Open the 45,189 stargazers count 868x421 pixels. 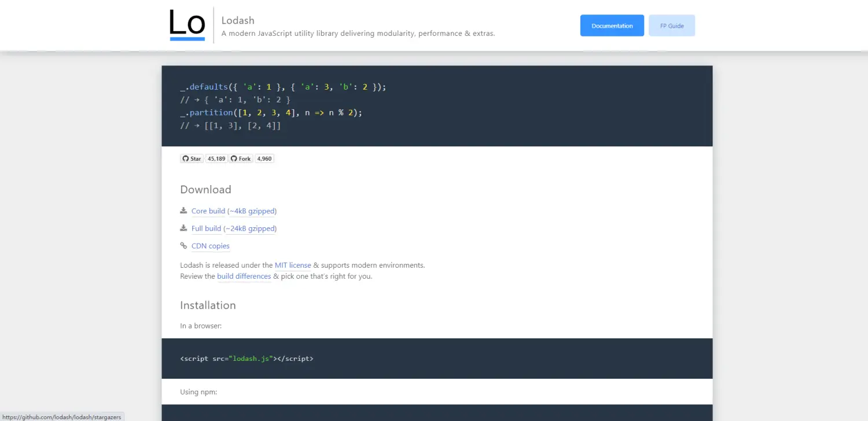216,158
